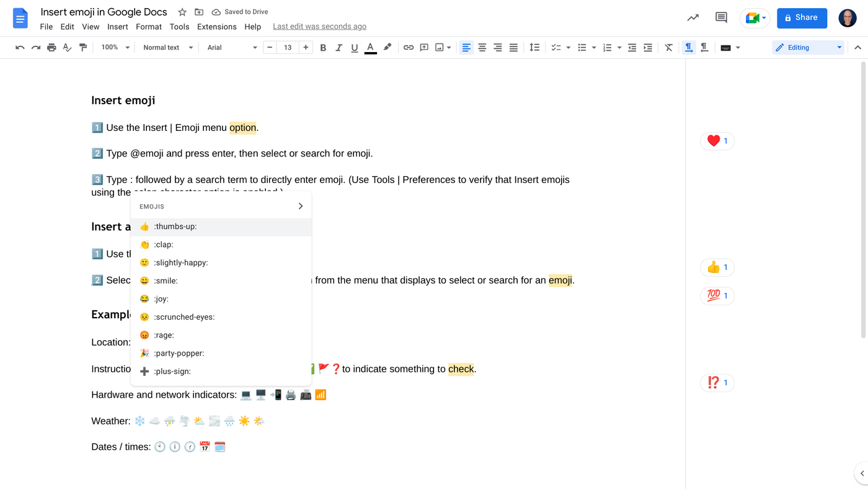Undo the last edit
868x489 pixels.
[20, 47]
